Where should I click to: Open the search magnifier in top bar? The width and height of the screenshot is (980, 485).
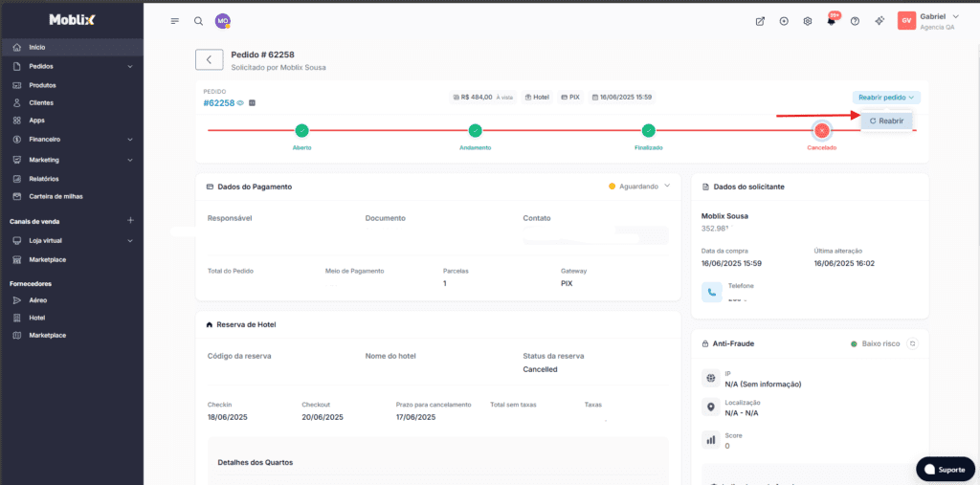click(198, 21)
